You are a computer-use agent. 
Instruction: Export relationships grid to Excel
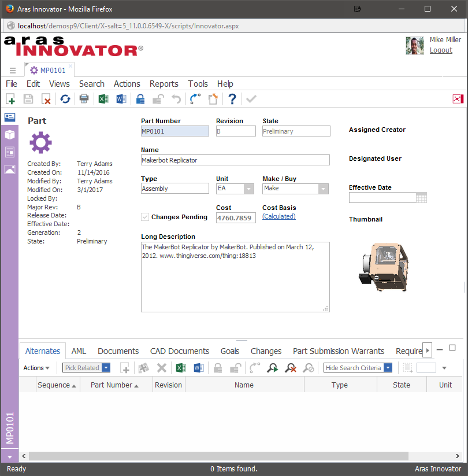(181, 368)
